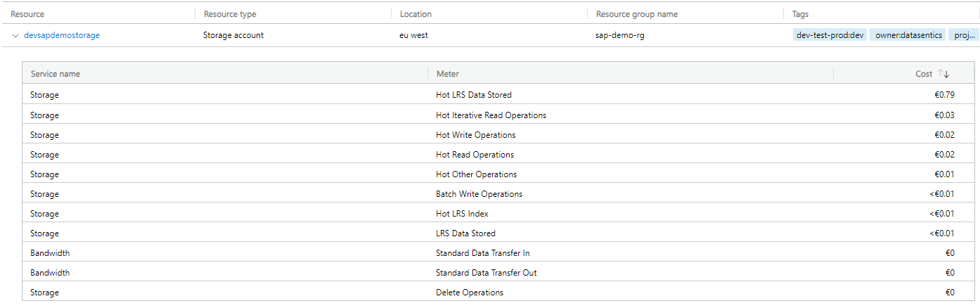Click the owner:datasentics tag

908,35
